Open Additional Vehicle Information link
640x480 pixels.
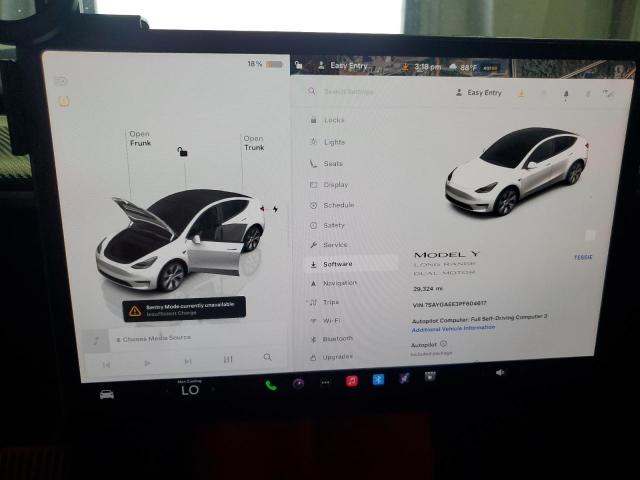point(453,328)
